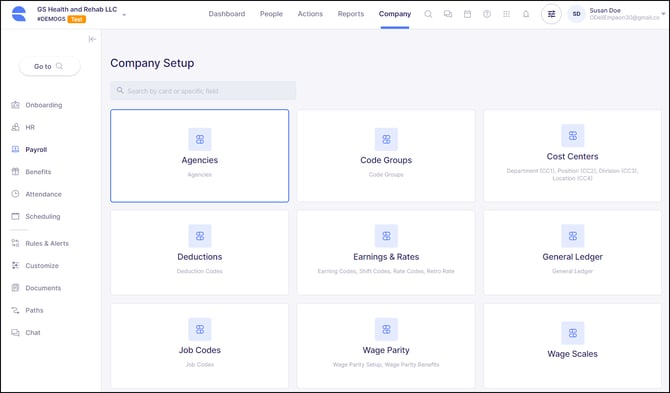Click the SD user avatar
This screenshot has height=393, width=670.
tap(576, 14)
